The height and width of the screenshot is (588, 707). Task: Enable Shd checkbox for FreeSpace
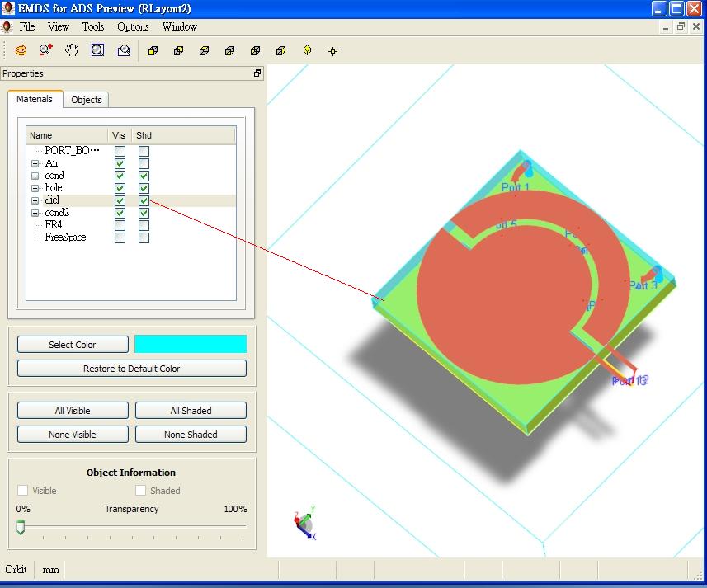[144, 238]
